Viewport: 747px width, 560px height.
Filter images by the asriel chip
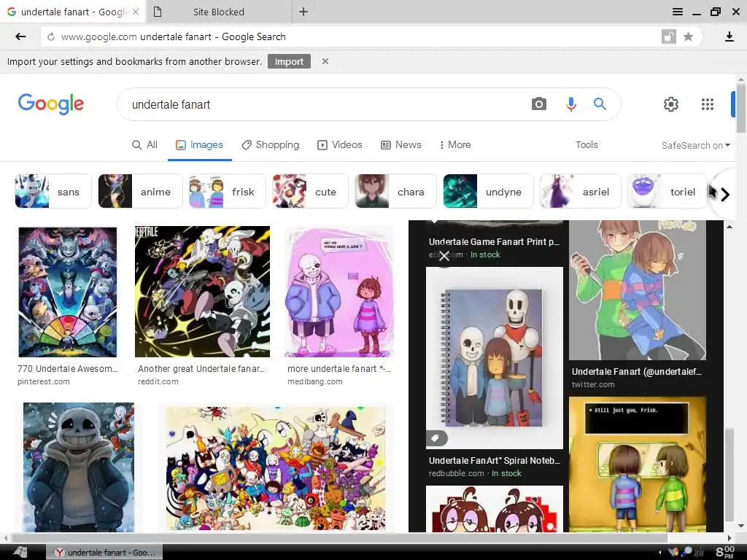(x=581, y=192)
